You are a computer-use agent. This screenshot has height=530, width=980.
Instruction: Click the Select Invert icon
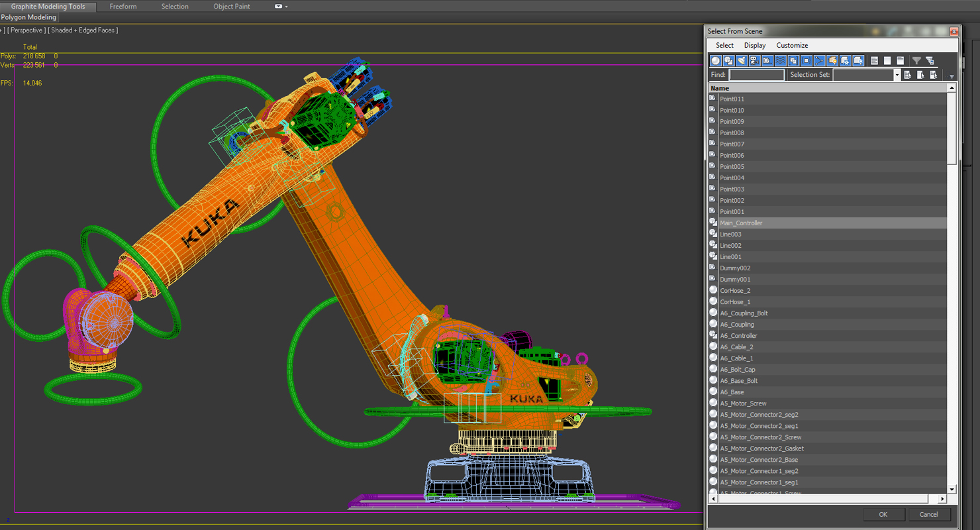[x=901, y=61]
